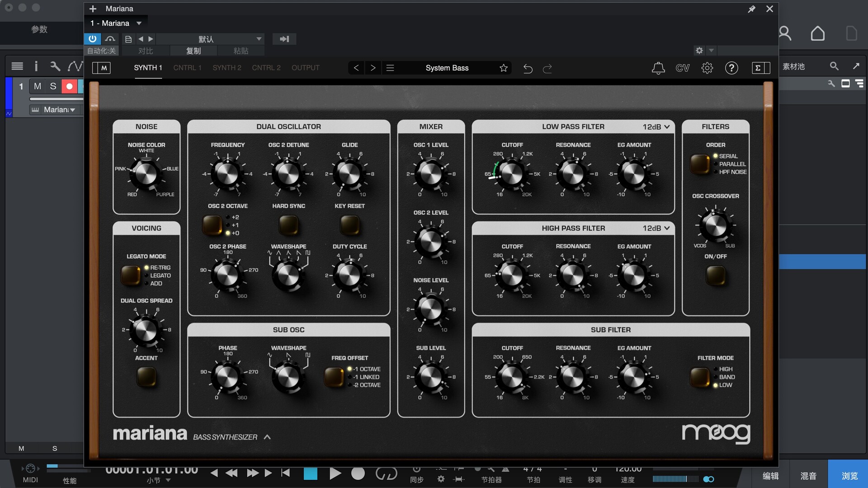Screen dimensions: 868x488
Task: Open the preset browser list icon
Action: (390, 68)
